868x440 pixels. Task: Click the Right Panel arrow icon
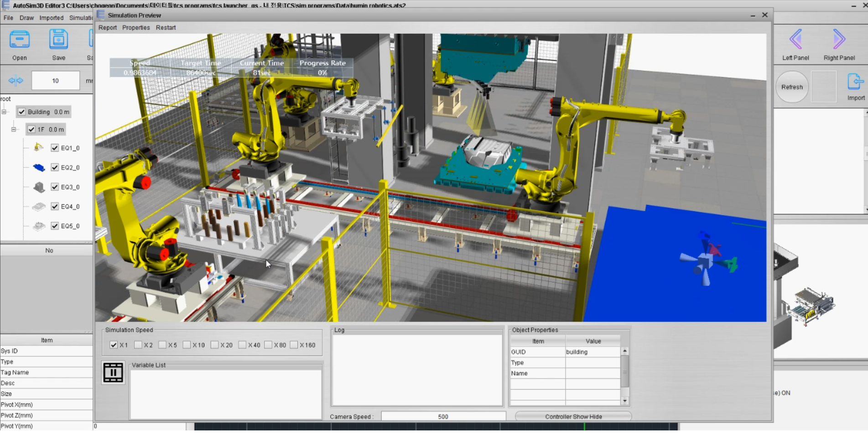tap(839, 39)
